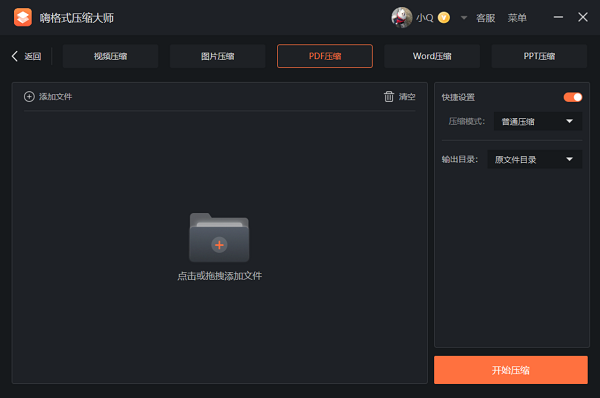The width and height of the screenshot is (600, 398).
Task: Open the 菜单 menu
Action: click(517, 18)
